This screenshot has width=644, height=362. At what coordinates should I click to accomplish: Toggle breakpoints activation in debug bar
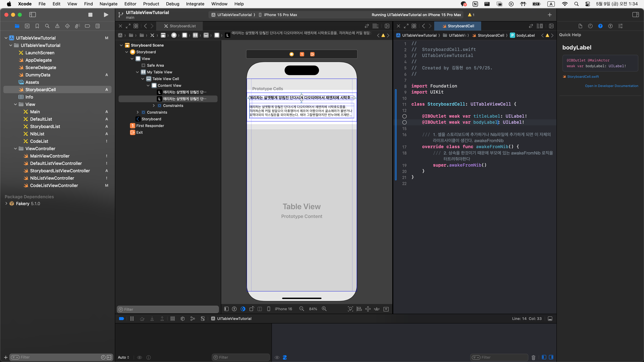(121, 319)
